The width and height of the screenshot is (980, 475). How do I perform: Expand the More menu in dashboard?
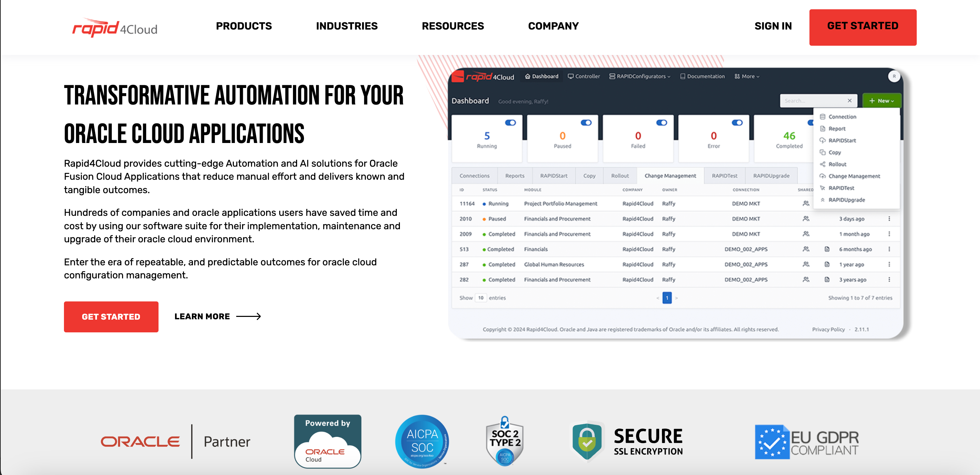[747, 76]
